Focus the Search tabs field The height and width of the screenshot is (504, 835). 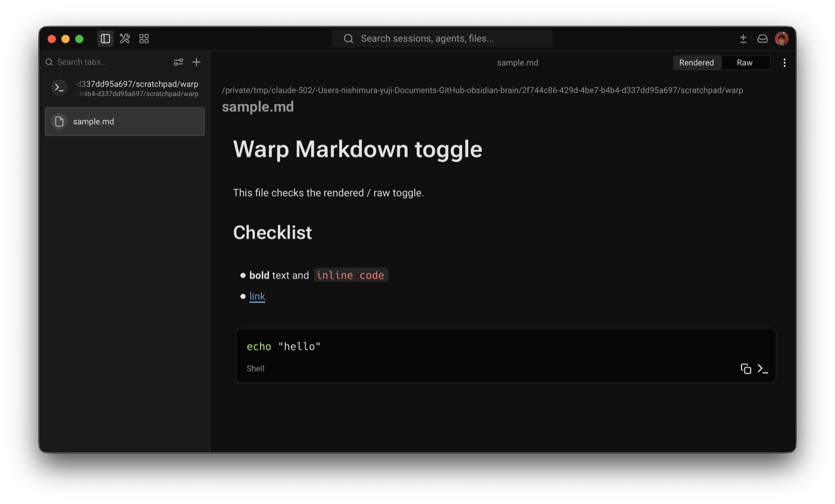pos(107,62)
